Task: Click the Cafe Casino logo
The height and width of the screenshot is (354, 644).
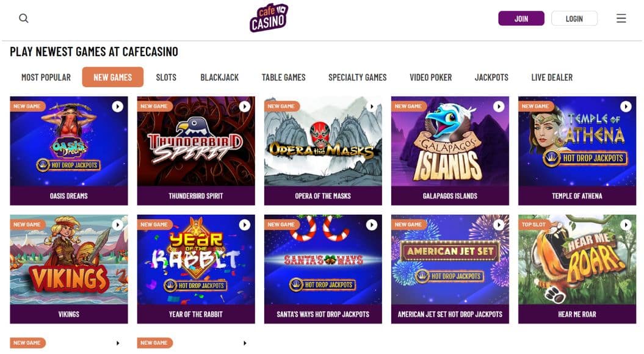Action: [x=269, y=18]
